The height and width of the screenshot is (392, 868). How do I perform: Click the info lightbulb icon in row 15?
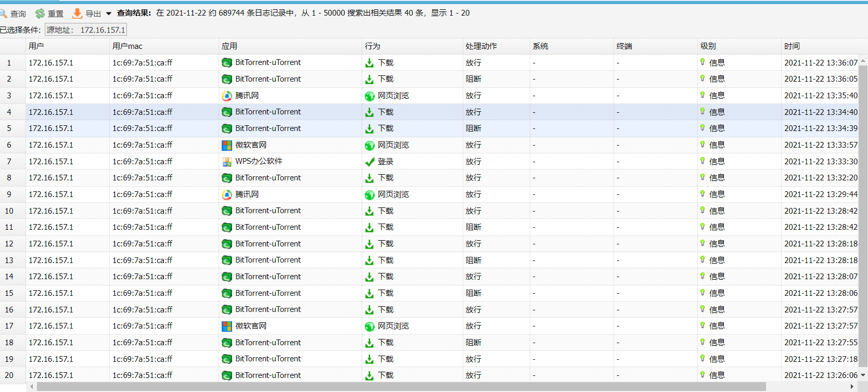703,292
